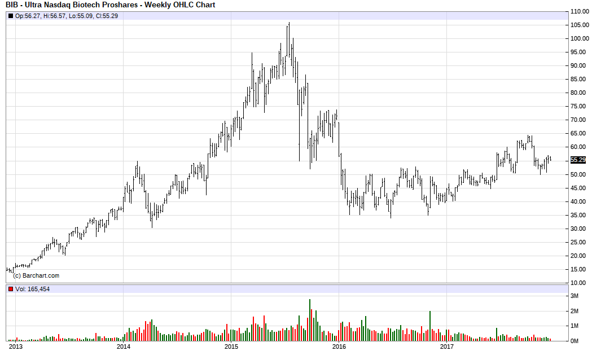Click the mid-2015 price bar peaking near 105
Viewport: 592px width, 364px height.
[x=289, y=39]
